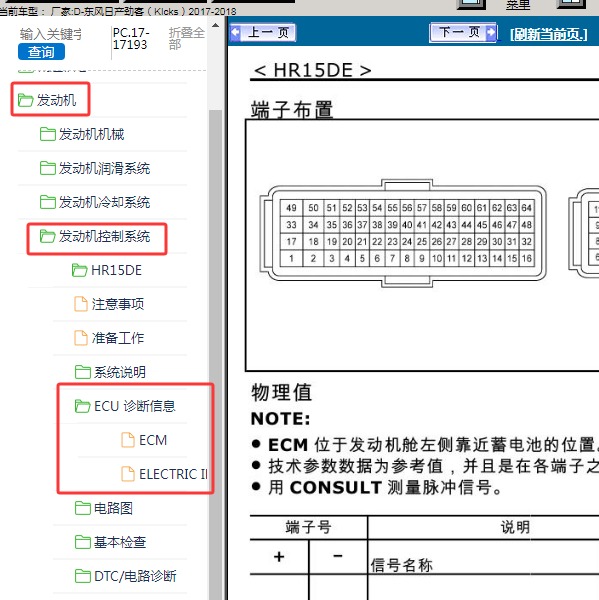
Task: Click folder icon beside DTC/电路诊断
Action: click(83, 576)
